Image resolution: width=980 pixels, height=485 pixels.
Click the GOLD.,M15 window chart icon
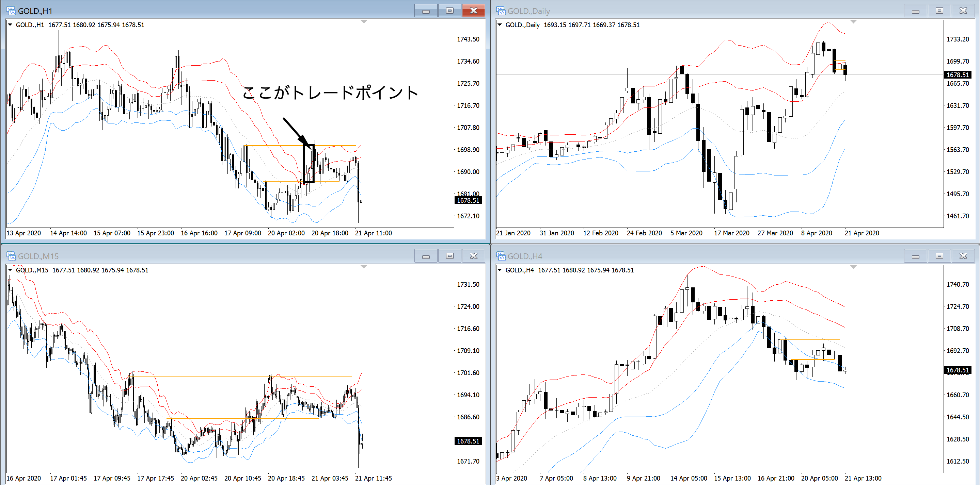11,256
